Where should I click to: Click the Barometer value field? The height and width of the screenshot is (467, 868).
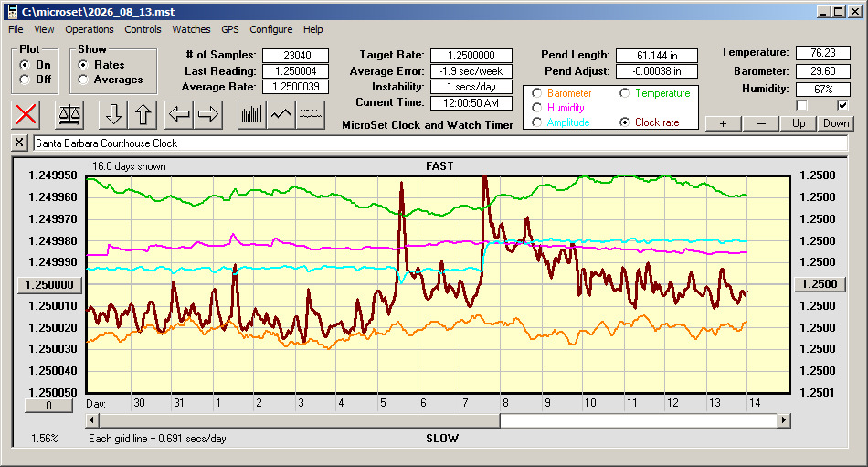[822, 71]
